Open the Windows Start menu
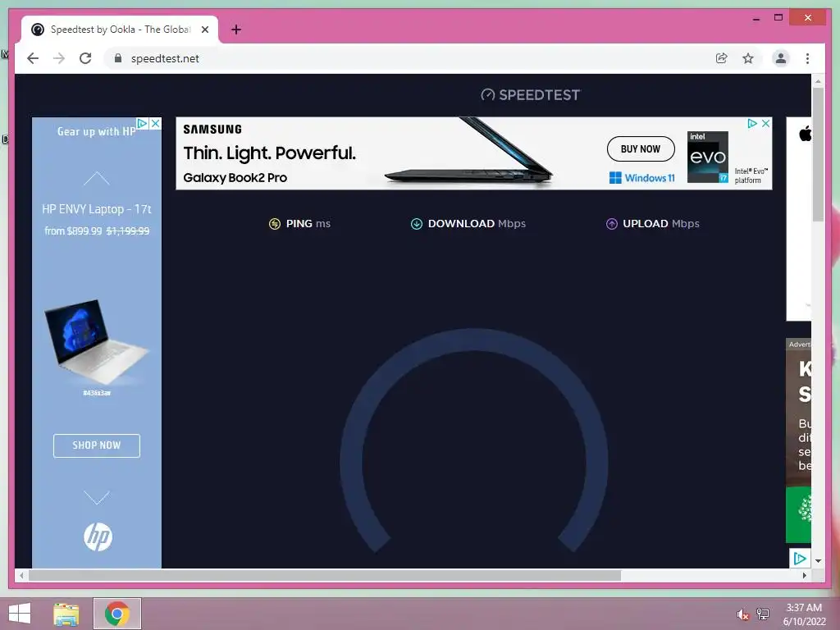The height and width of the screenshot is (630, 840). click(20, 614)
